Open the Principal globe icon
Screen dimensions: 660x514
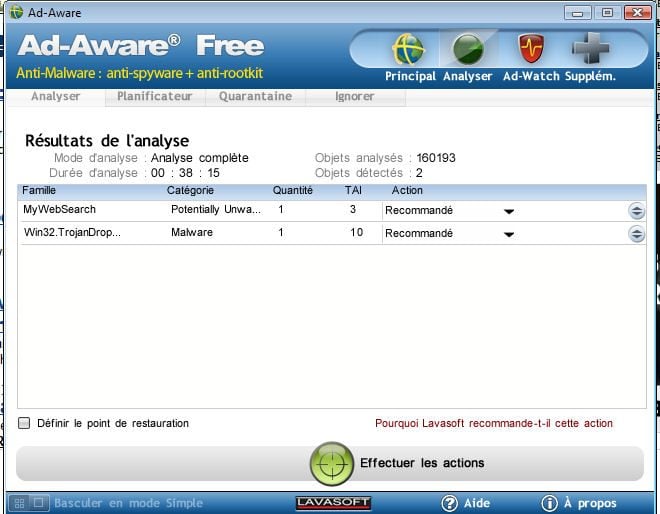(x=408, y=49)
